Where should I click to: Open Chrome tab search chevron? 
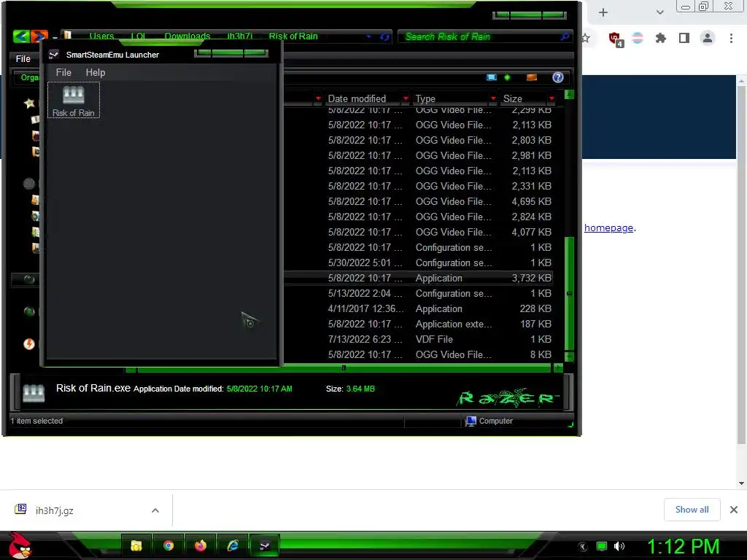(659, 12)
